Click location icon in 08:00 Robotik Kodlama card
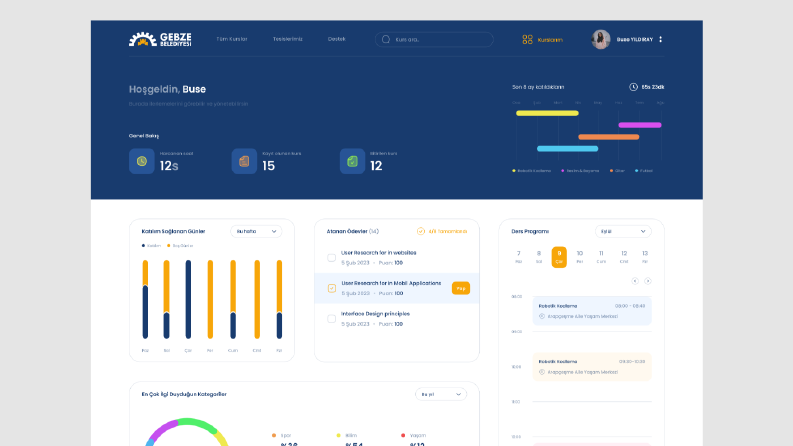793x446 pixels. point(542,317)
